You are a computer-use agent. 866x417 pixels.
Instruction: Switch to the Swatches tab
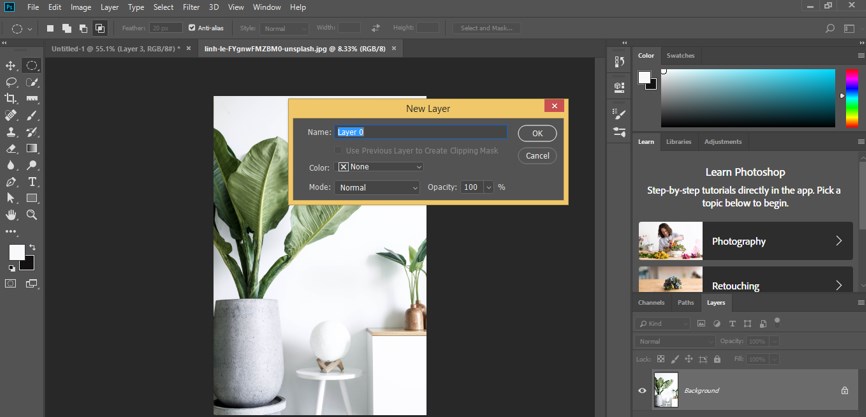pyautogui.click(x=680, y=55)
